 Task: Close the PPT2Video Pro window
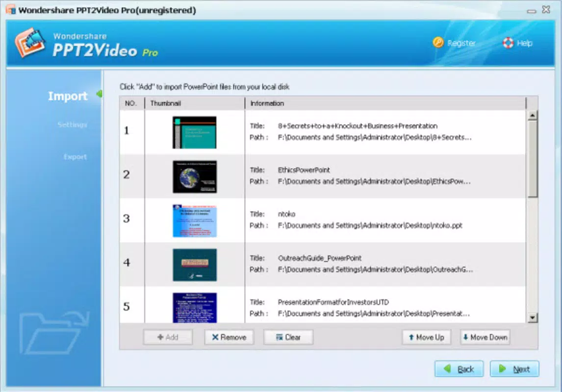[x=546, y=10]
